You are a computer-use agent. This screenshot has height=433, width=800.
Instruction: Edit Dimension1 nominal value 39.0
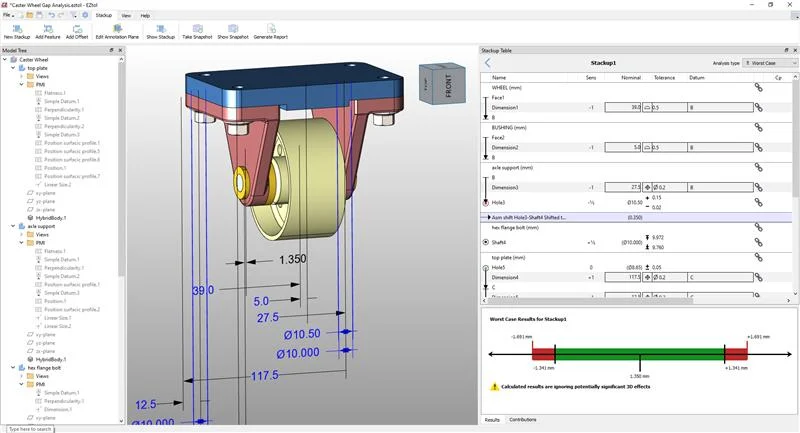623,108
